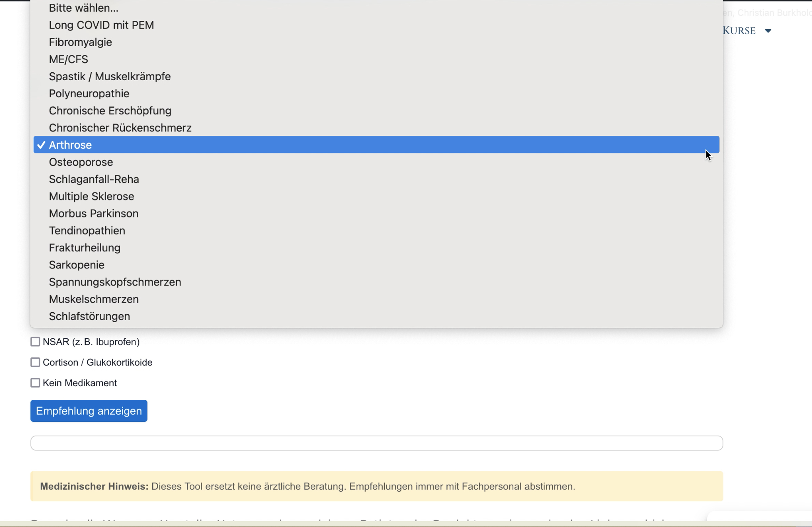Select Chronischer Rückenschmerz entry
Viewport: 812px width, 527px height.
[x=120, y=128]
